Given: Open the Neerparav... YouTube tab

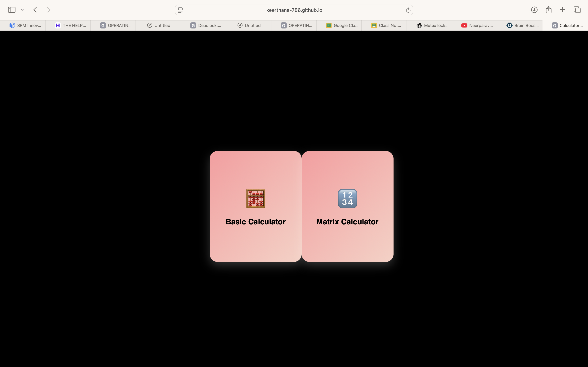Looking at the screenshot, I should point(477,25).
